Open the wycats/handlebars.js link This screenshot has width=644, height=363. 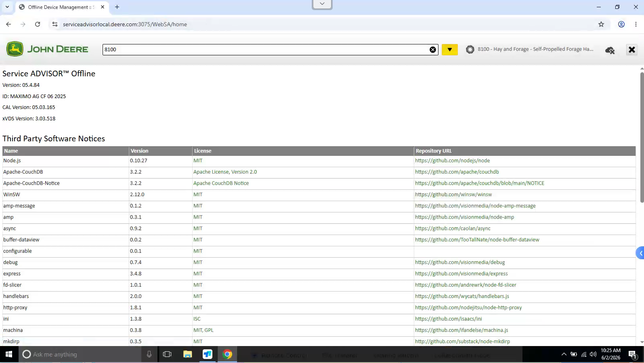pos(462,296)
